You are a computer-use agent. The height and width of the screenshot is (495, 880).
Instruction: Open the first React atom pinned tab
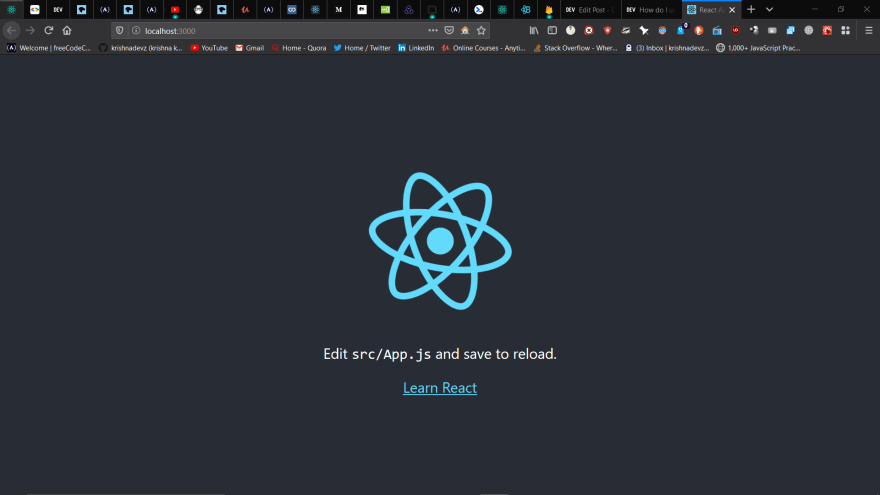[11, 10]
